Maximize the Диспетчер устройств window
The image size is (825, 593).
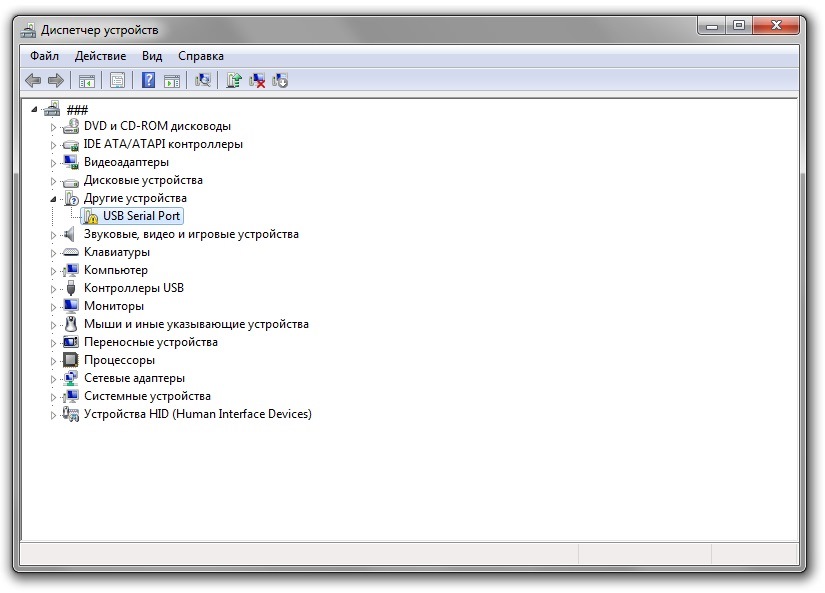(x=739, y=25)
